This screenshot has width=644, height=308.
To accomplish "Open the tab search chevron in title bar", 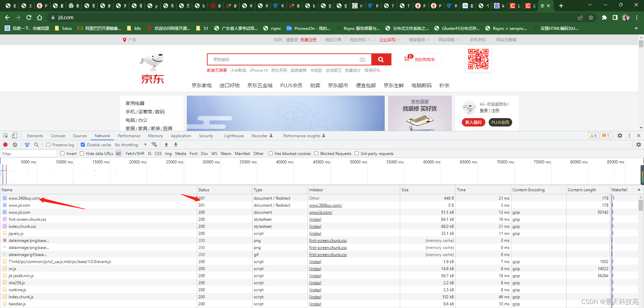I will pyautogui.click(x=590, y=5).
